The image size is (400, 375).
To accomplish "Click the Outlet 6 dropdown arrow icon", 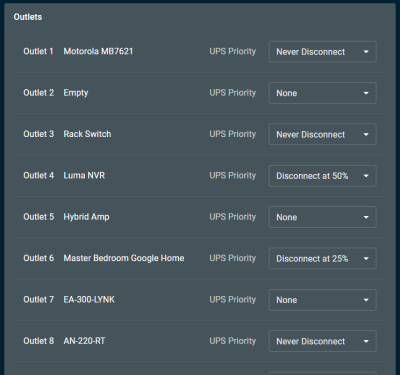I will (x=366, y=258).
